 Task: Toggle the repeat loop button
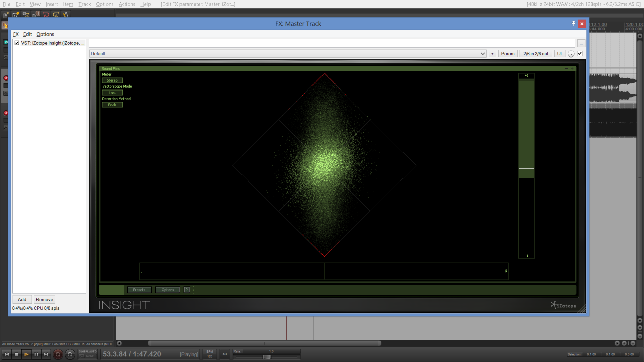click(70, 354)
